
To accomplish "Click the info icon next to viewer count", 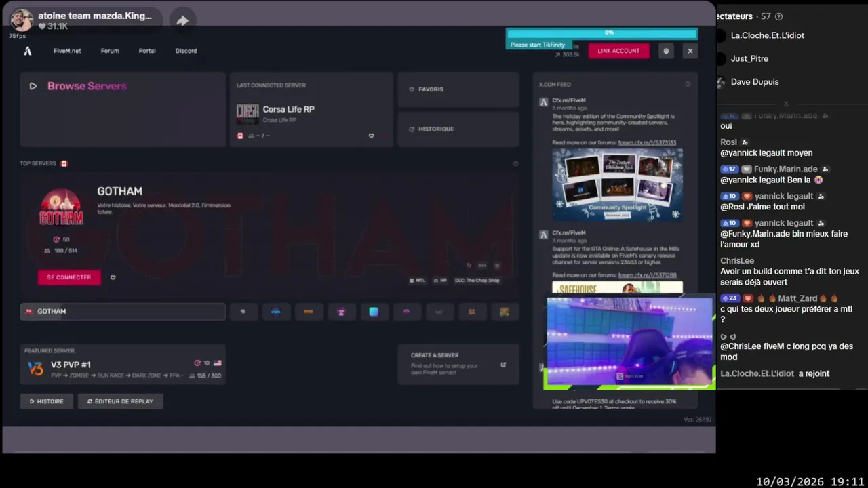I will [778, 16].
